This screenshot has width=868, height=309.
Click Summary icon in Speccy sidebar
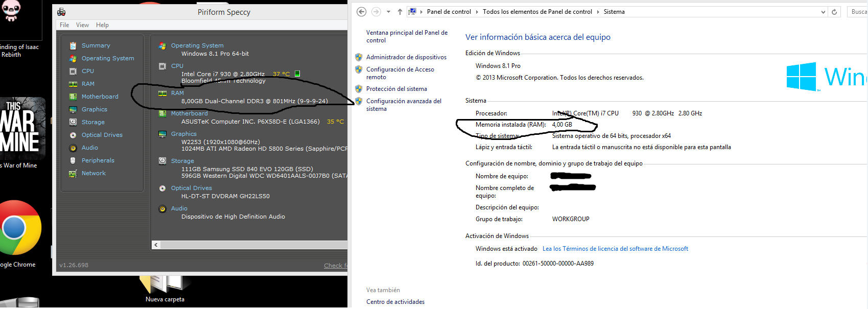[73, 45]
